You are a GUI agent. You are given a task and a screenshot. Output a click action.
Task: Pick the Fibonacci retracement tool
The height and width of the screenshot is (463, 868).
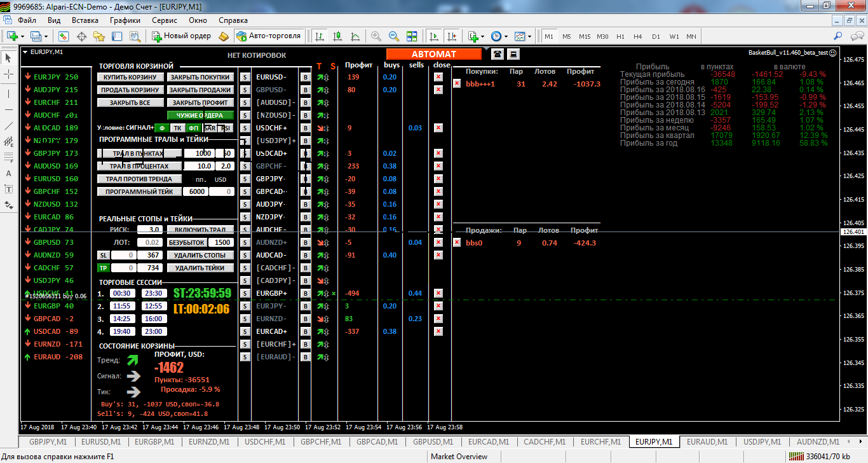pos(9,158)
